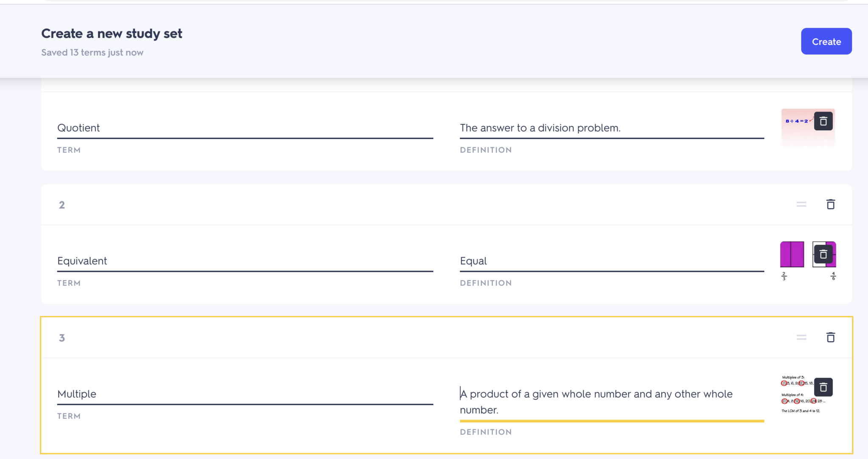Click the card number 2 label
This screenshot has height=459, width=868.
tap(62, 205)
